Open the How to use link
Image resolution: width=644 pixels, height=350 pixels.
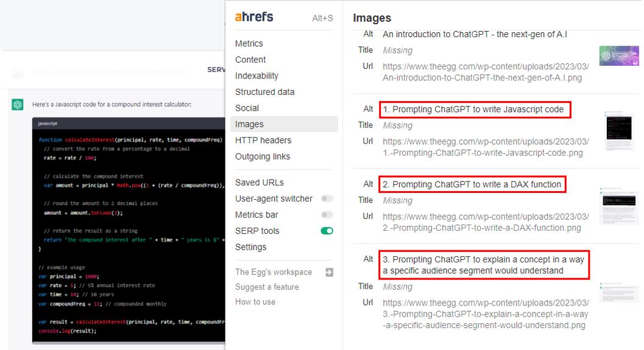(x=255, y=301)
